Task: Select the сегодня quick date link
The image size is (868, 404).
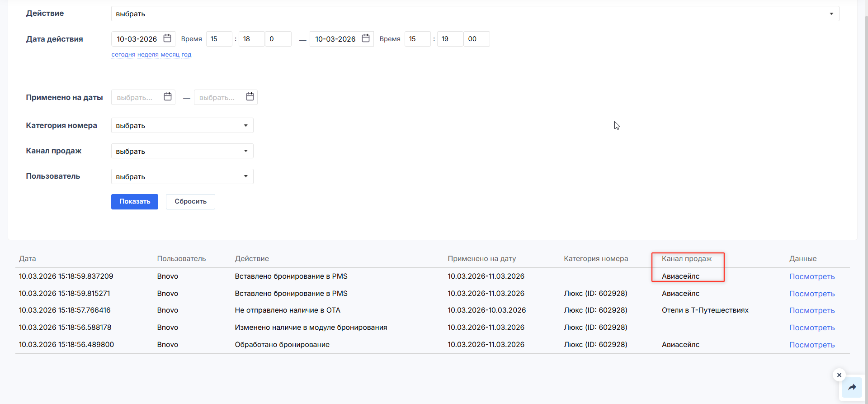Action: (123, 55)
